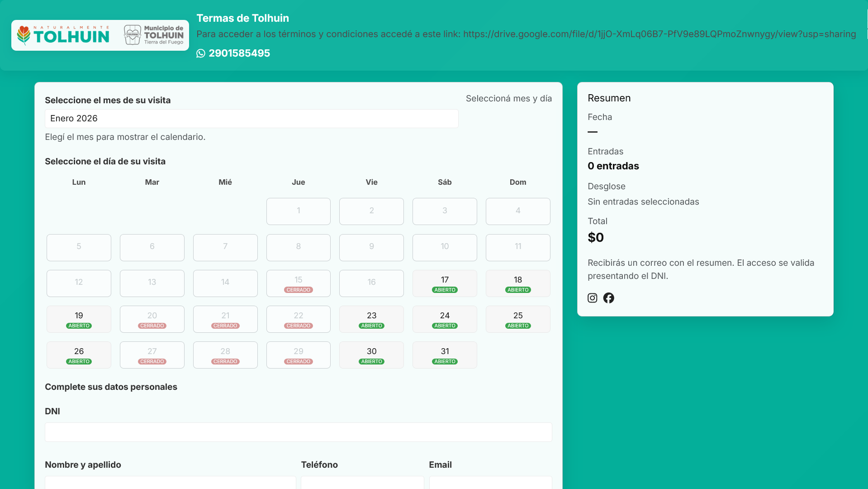Select January 18 on the calendar
Screen dimensions: 868x489
click(x=517, y=283)
